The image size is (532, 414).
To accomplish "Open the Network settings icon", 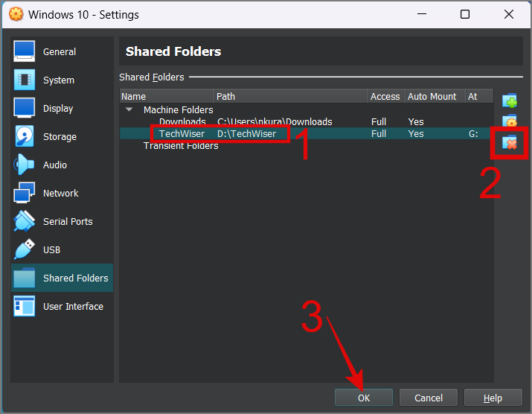I will 24,193.
